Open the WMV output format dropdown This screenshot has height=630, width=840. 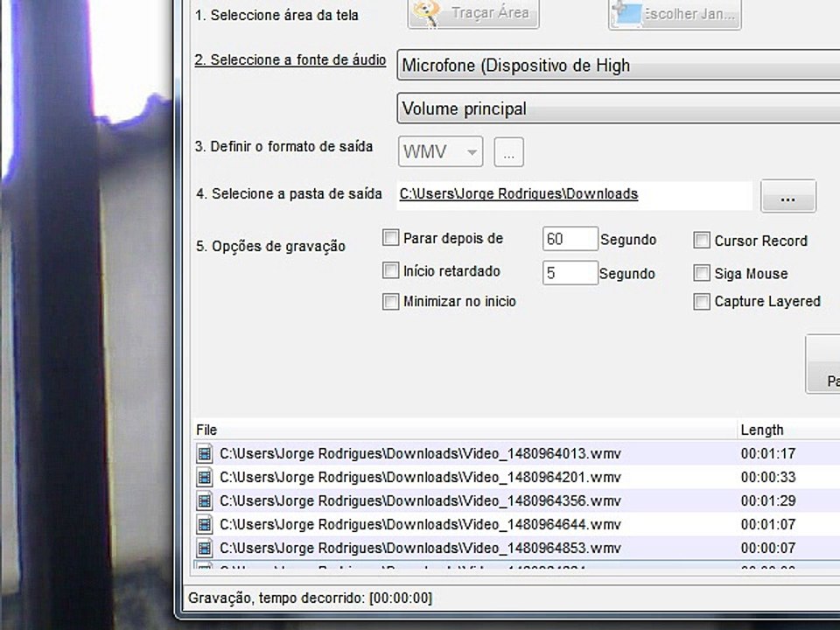[440, 151]
